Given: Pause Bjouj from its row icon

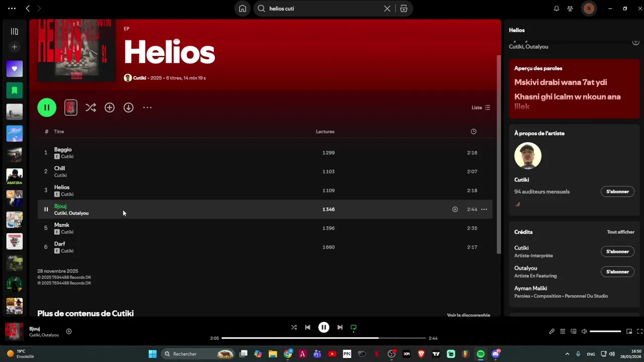Looking at the screenshot, I should click(x=46, y=209).
